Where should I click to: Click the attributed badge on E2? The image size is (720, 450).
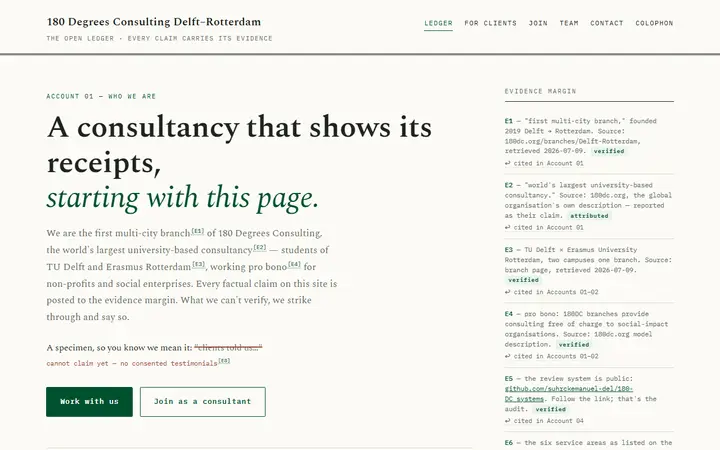tap(589, 216)
